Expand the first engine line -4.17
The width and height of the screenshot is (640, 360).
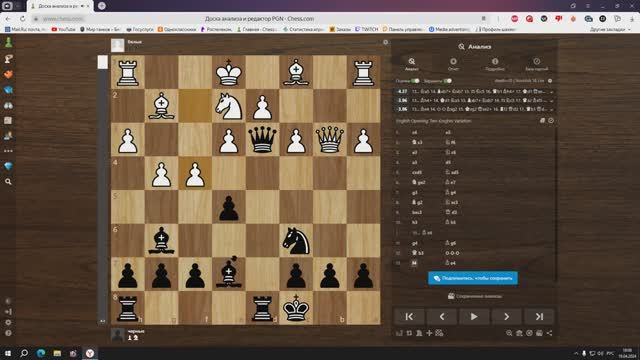tap(551, 91)
